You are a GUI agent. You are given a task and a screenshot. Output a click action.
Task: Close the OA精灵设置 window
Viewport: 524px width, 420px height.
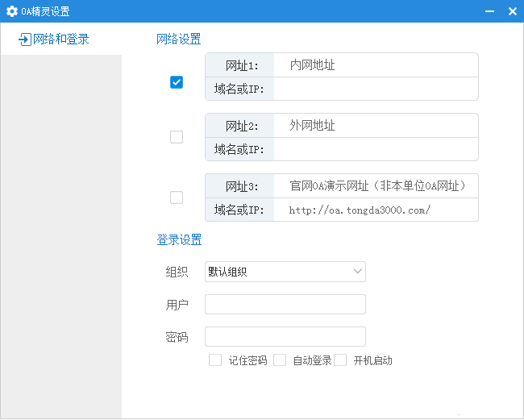coord(512,11)
